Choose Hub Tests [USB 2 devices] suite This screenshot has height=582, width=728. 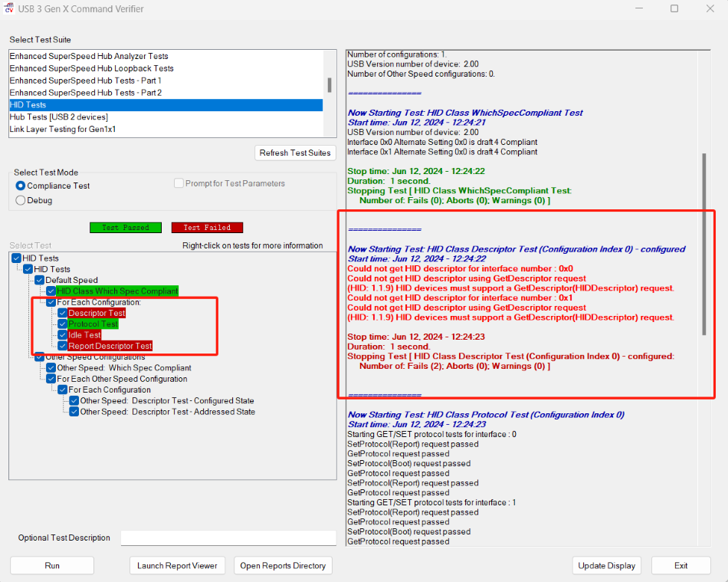click(x=59, y=117)
